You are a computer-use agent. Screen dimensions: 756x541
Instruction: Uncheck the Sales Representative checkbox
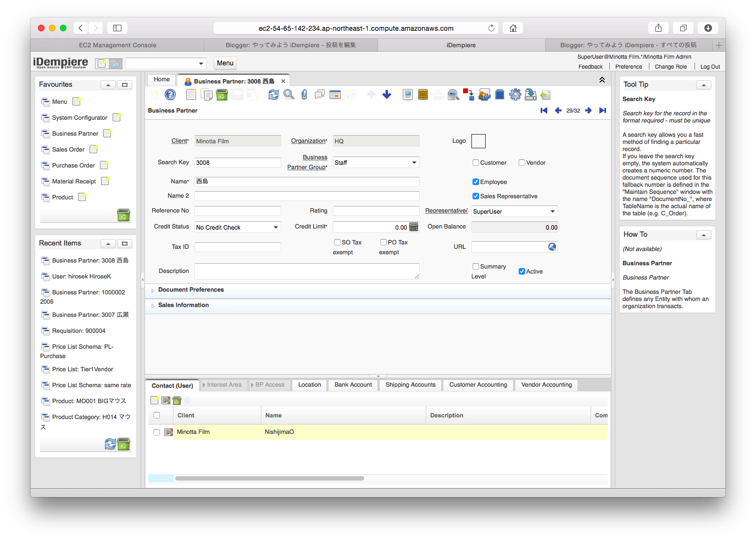pyautogui.click(x=476, y=196)
